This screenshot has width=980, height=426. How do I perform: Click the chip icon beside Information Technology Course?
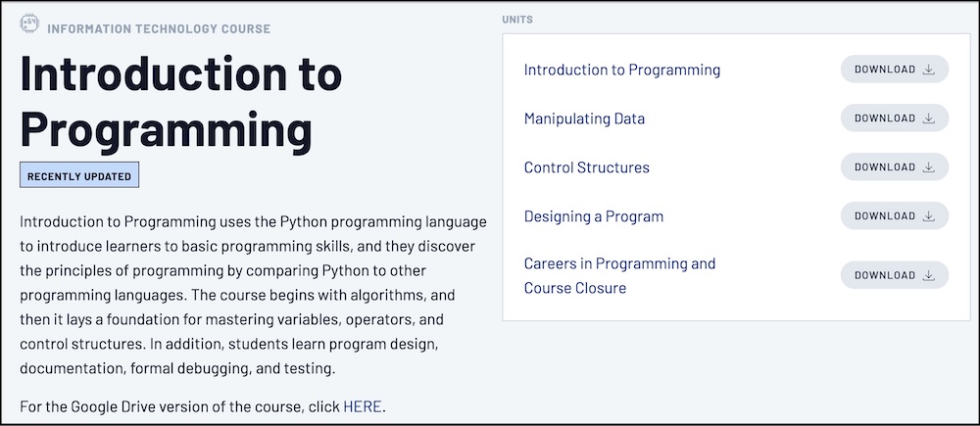click(x=29, y=25)
